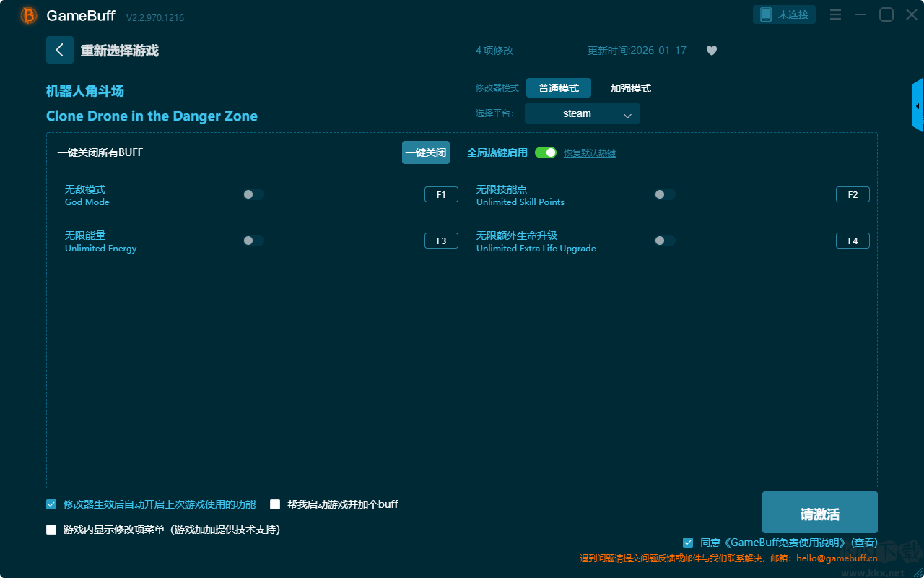Click the 全局热键启用 label
The height and width of the screenshot is (578, 924).
point(497,152)
